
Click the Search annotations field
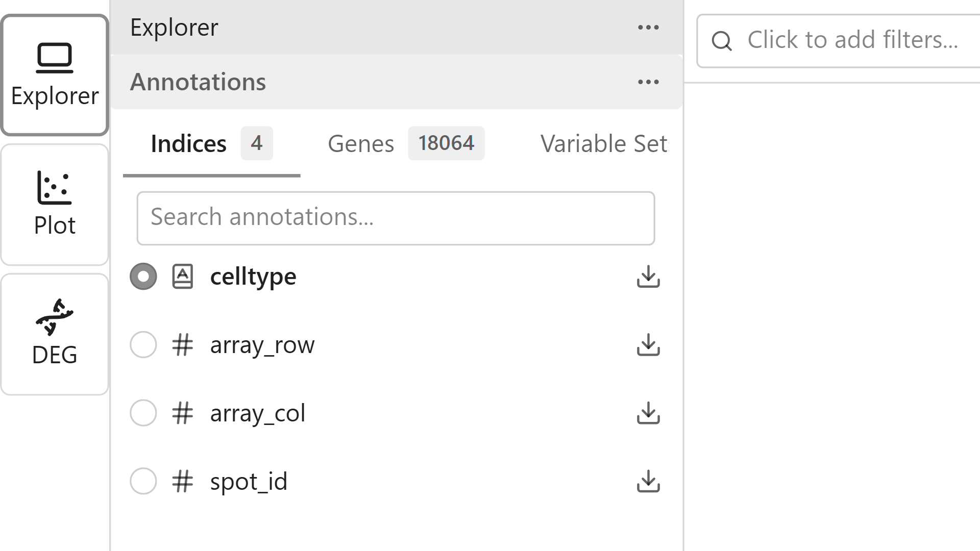[x=396, y=218]
